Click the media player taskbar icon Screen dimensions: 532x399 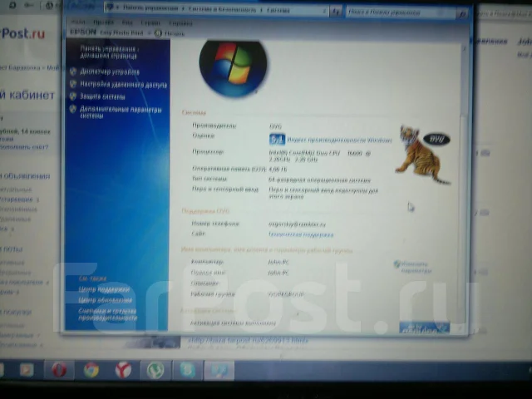coord(27,370)
